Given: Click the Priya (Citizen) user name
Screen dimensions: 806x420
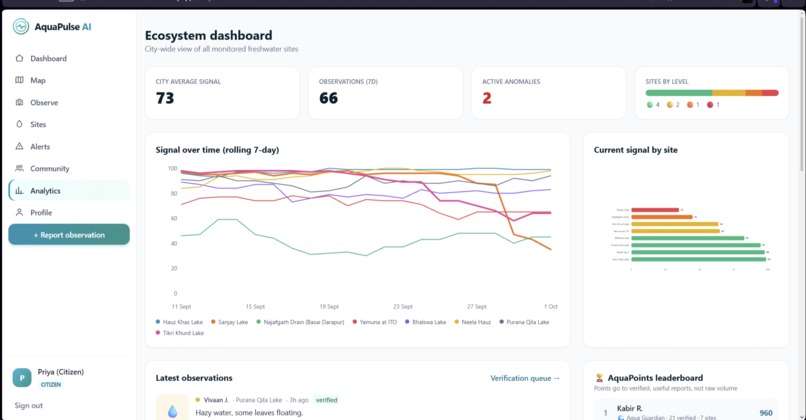Looking at the screenshot, I should 61,372.
